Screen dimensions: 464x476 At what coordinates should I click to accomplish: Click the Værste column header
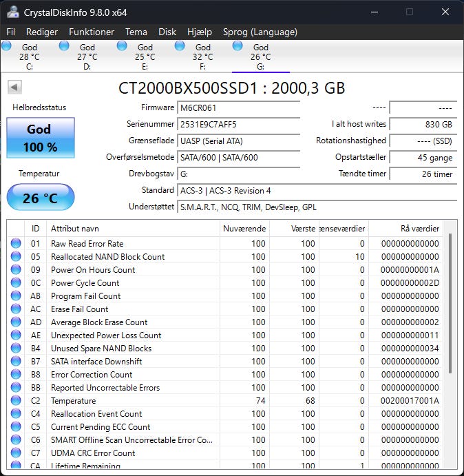pos(294,228)
